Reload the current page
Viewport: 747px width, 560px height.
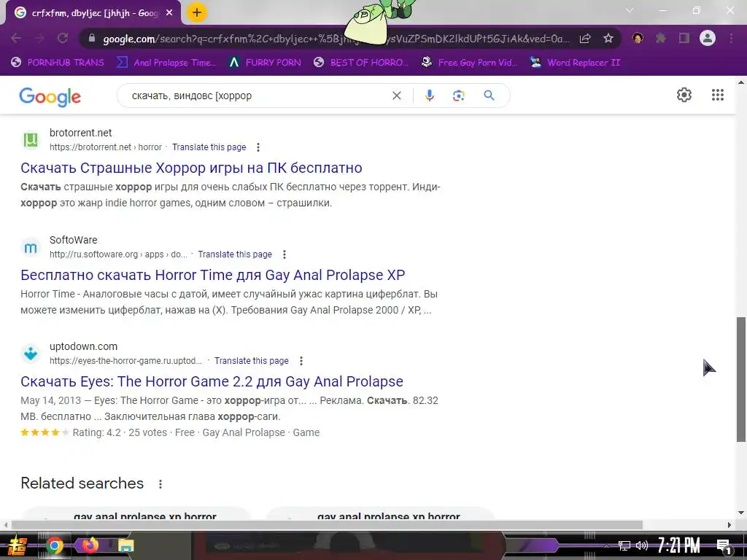click(63, 38)
